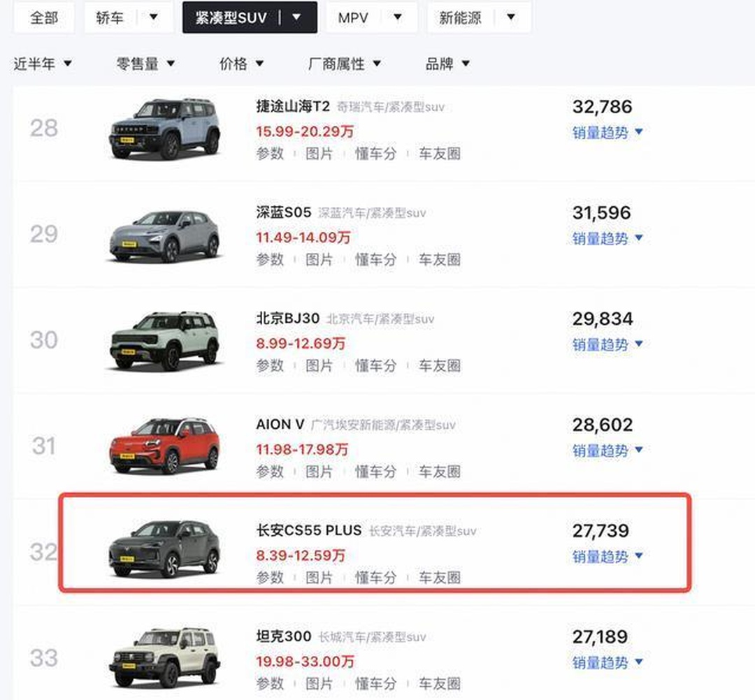Expand the 品牌 filter dropdown

447,64
